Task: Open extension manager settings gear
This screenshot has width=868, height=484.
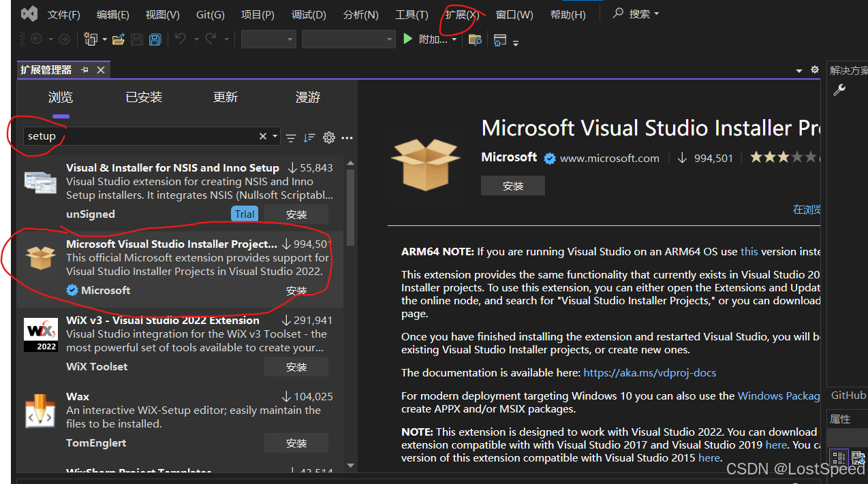Action: (x=329, y=138)
